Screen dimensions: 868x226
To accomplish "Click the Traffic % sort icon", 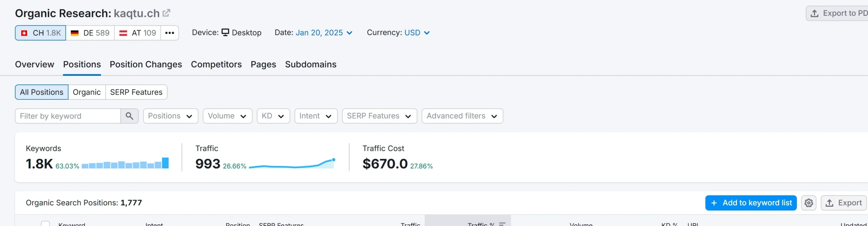I will click(x=502, y=224).
